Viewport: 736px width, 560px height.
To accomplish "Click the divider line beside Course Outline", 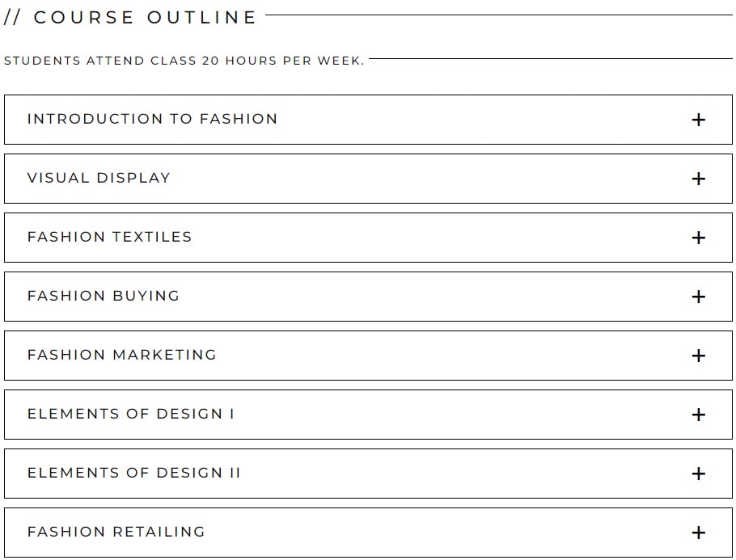I will pos(498,15).
